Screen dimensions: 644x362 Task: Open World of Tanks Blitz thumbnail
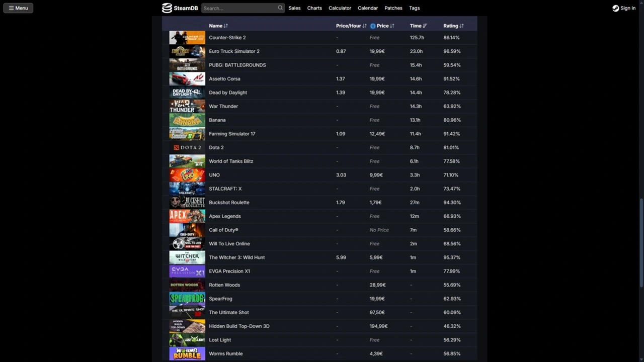click(187, 161)
